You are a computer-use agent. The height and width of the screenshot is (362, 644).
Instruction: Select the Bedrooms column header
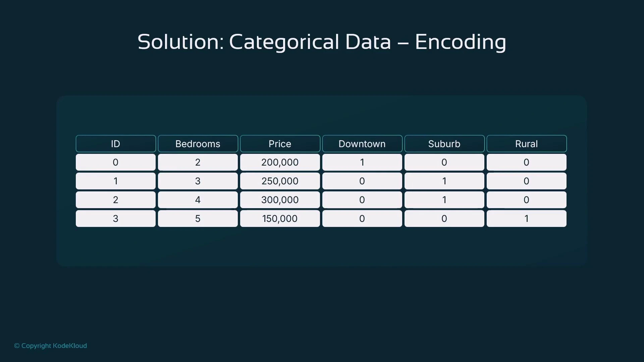(198, 143)
